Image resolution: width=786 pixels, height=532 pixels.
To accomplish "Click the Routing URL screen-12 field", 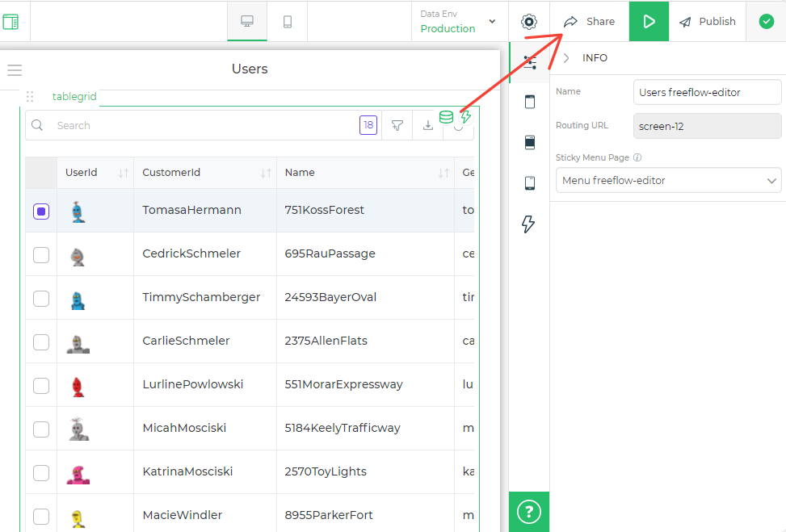I will pyautogui.click(x=708, y=126).
